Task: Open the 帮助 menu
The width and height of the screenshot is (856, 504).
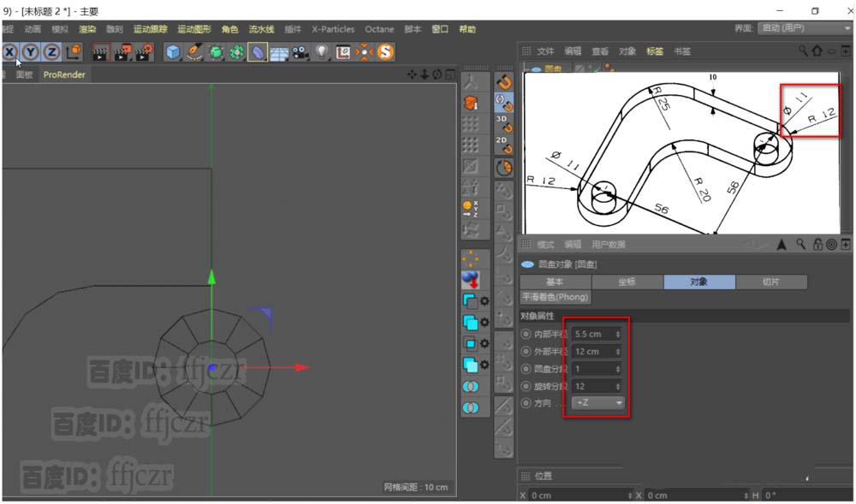Action: click(x=467, y=29)
